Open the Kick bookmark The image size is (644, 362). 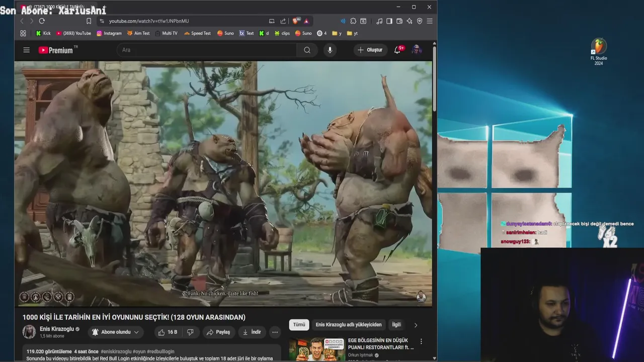(43, 33)
